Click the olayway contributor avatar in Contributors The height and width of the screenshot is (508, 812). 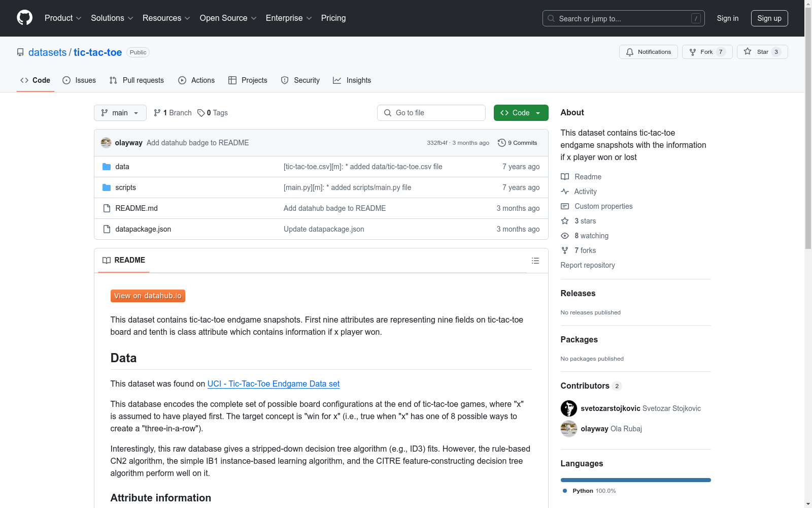[569, 429]
